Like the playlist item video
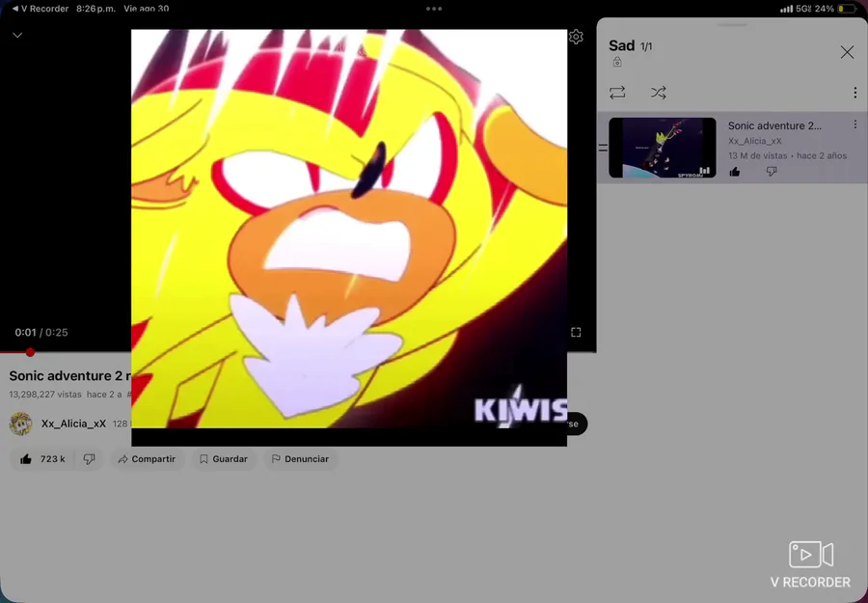Image resolution: width=868 pixels, height=603 pixels. click(x=735, y=172)
